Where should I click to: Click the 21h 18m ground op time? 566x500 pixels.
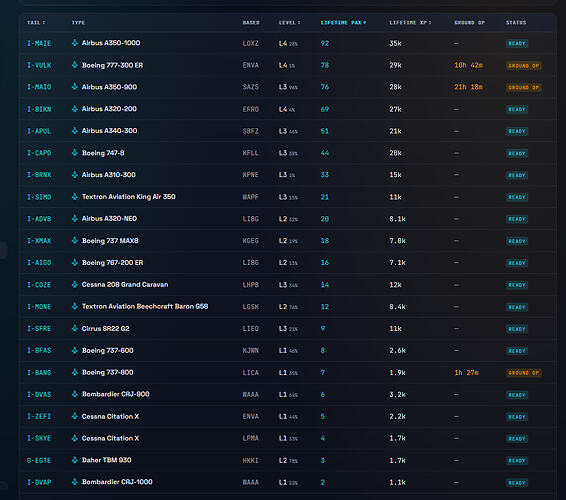coord(468,87)
